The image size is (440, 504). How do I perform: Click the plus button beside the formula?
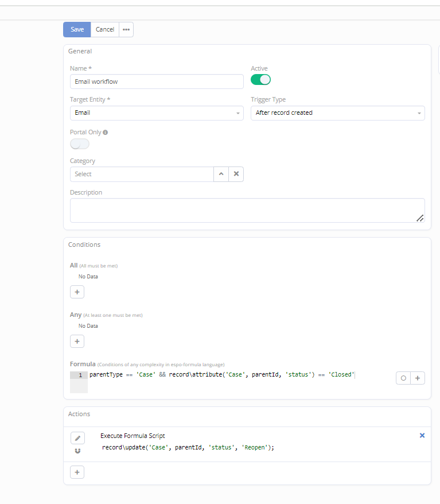(418, 378)
